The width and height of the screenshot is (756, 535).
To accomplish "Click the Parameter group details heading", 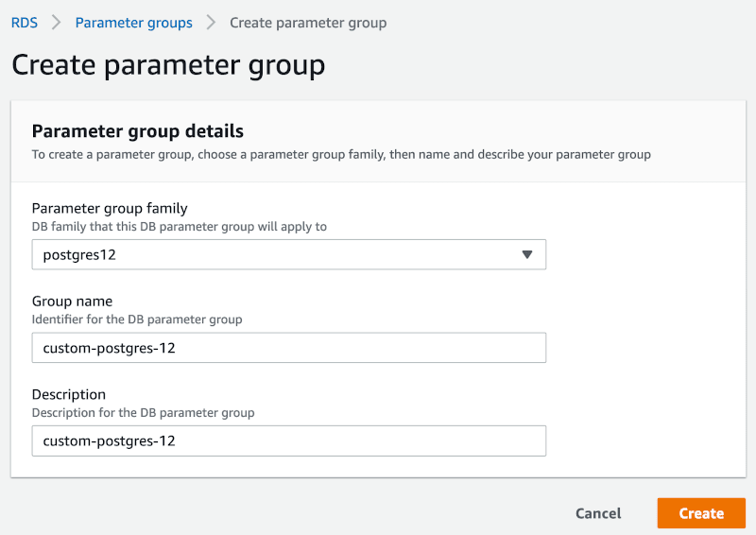I will 137,130.
